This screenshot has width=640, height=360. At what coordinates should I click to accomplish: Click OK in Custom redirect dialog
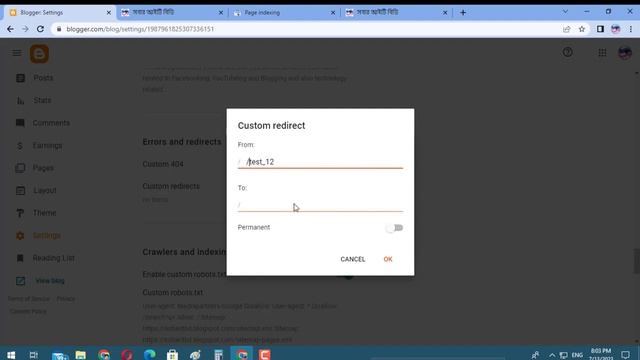388,259
